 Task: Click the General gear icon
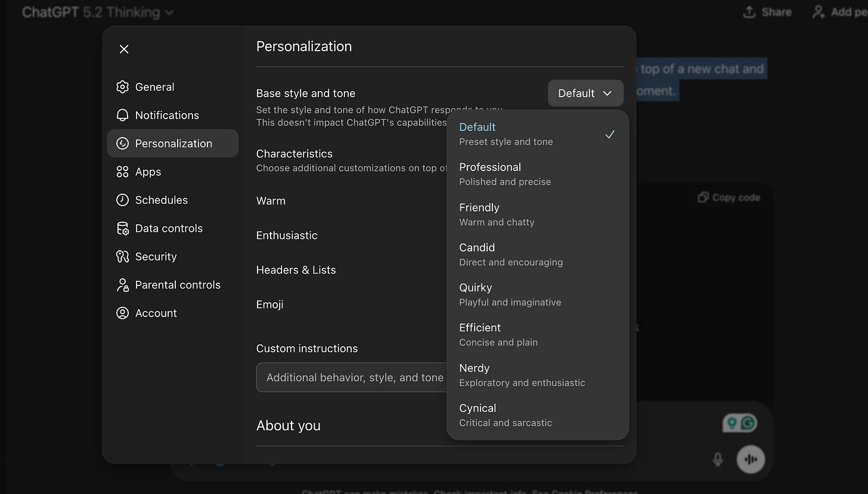122,87
